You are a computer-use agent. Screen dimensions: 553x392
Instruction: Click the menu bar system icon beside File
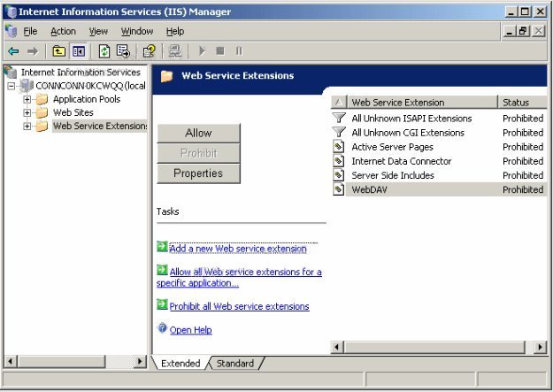point(12,31)
